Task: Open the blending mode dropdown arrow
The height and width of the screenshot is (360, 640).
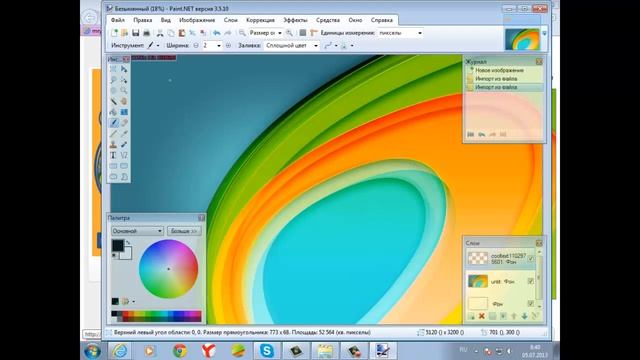Action: click(x=352, y=46)
